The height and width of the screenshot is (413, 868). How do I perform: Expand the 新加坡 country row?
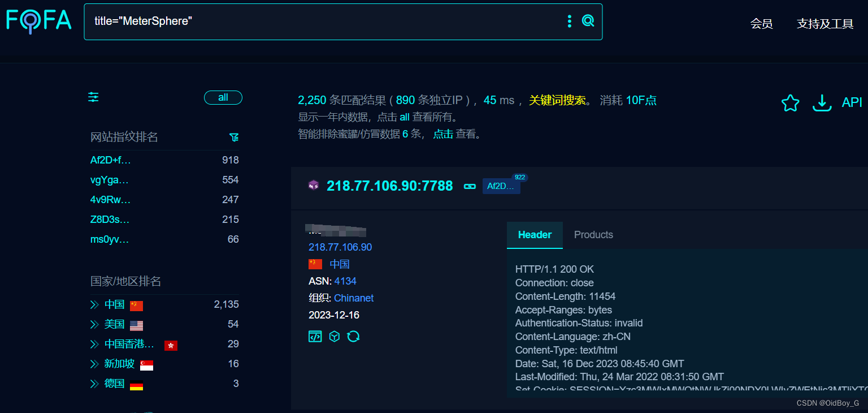point(94,364)
